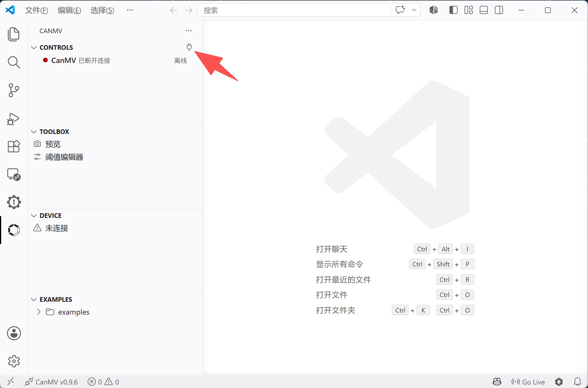Screen dimensions: 588x388
Task: Open the gear-with-number activity bar icon
Action: [x=14, y=202]
